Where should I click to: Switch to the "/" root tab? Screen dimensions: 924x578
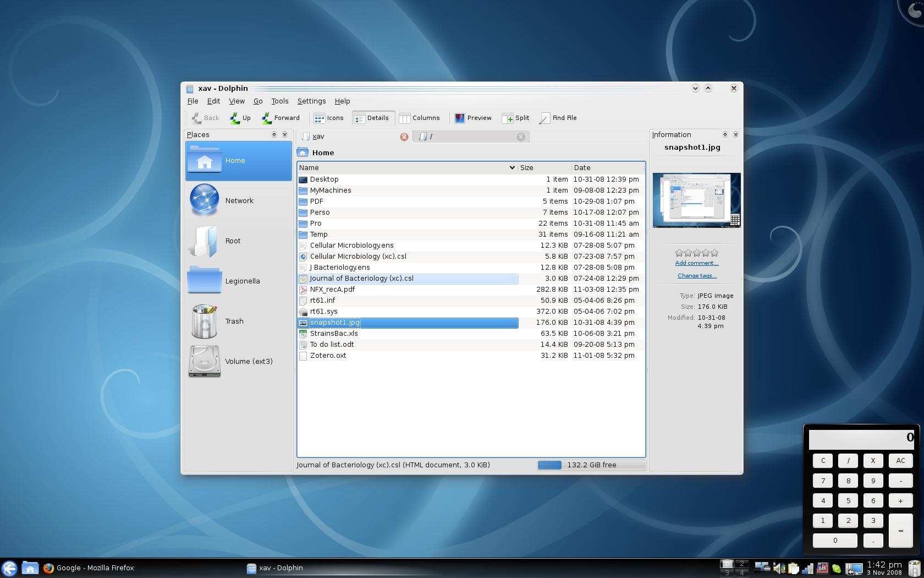click(x=468, y=137)
